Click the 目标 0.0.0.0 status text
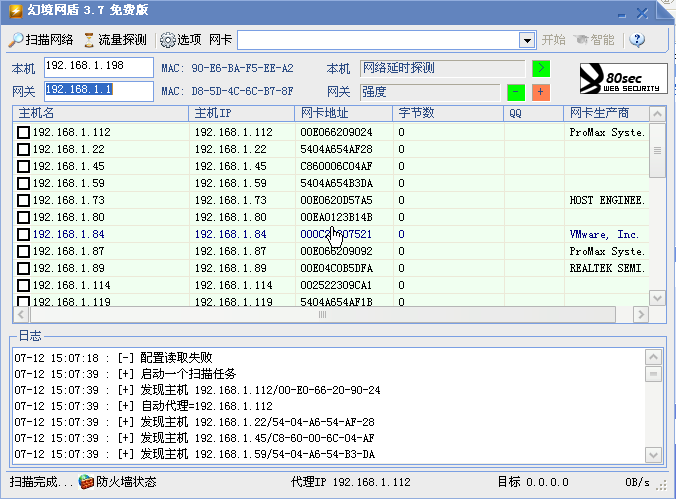 tap(533, 482)
